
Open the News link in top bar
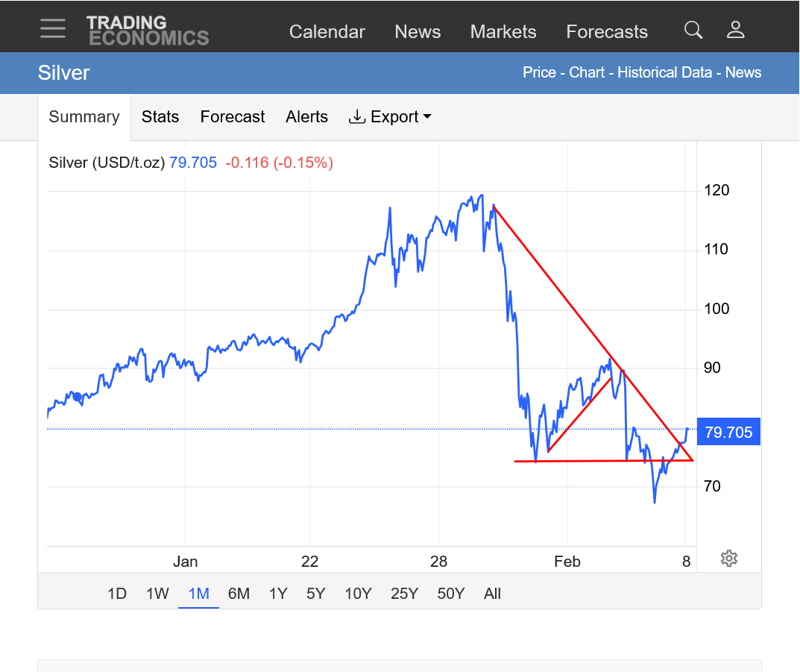tap(418, 32)
